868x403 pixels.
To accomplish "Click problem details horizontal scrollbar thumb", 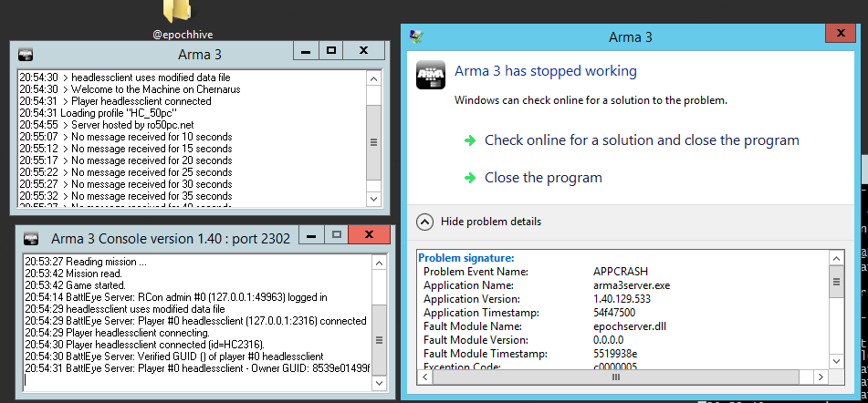I will [616, 377].
